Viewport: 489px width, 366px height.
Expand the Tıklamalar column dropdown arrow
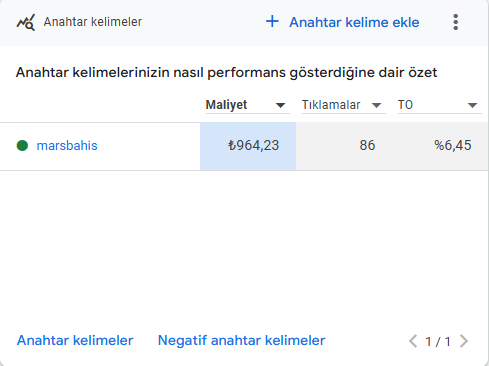377,105
